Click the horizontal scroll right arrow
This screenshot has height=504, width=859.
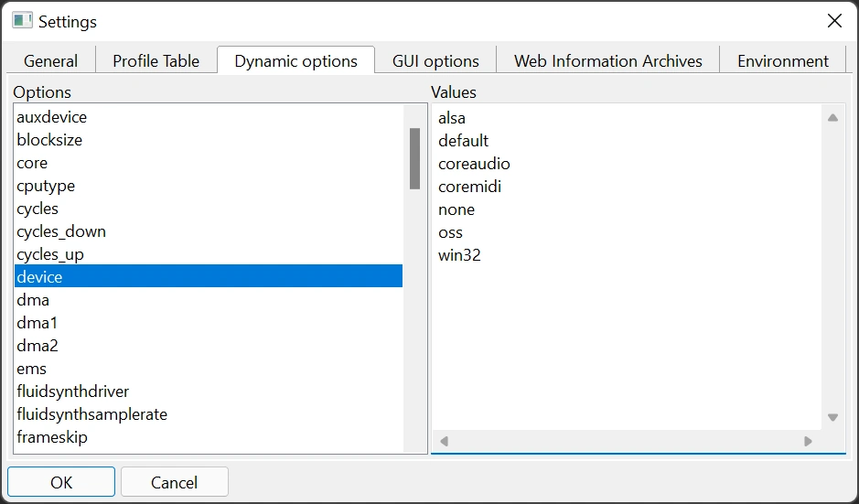808,441
